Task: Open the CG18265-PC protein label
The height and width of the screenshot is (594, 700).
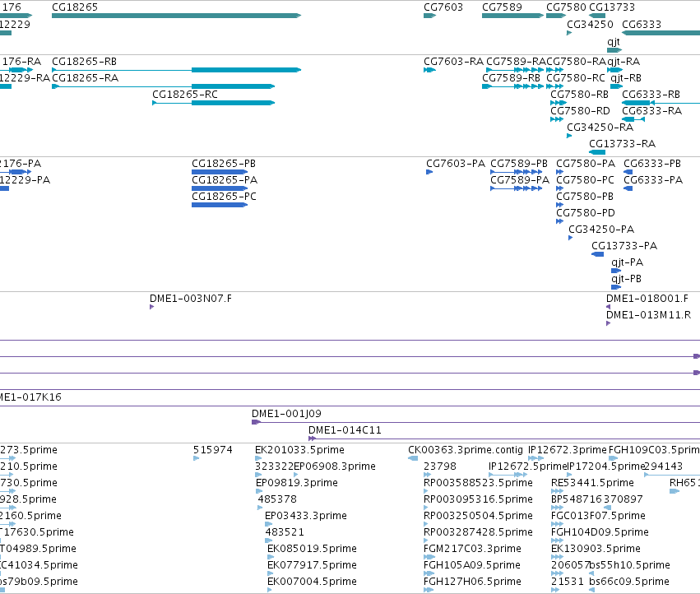Action: click(x=224, y=197)
